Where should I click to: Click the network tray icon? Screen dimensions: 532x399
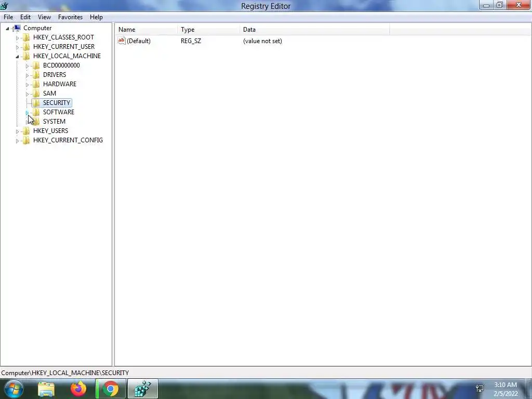coord(480,389)
